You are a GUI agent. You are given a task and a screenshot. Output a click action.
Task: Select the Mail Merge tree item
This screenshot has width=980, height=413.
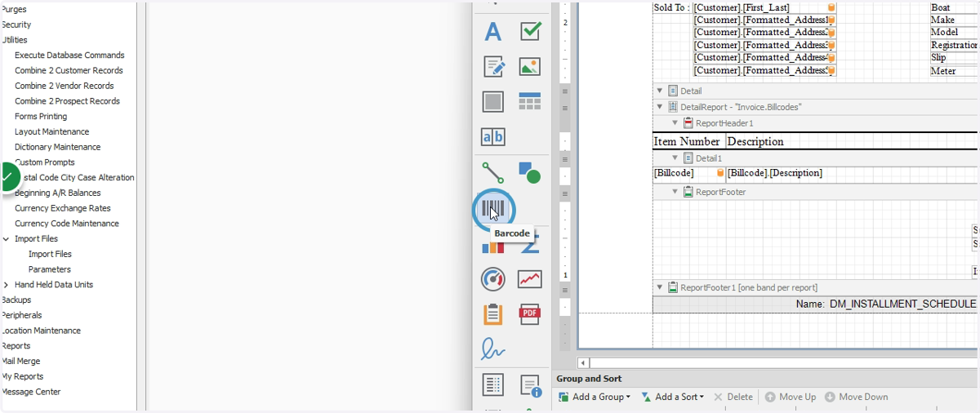coord(21,361)
